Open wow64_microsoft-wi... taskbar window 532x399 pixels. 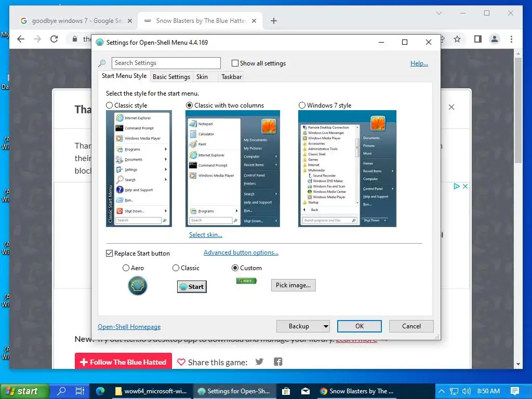click(151, 391)
